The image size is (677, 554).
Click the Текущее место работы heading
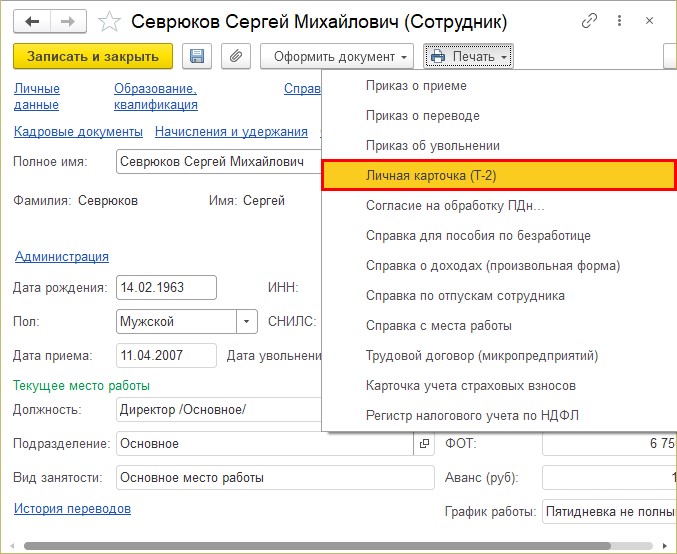pyautogui.click(x=81, y=386)
